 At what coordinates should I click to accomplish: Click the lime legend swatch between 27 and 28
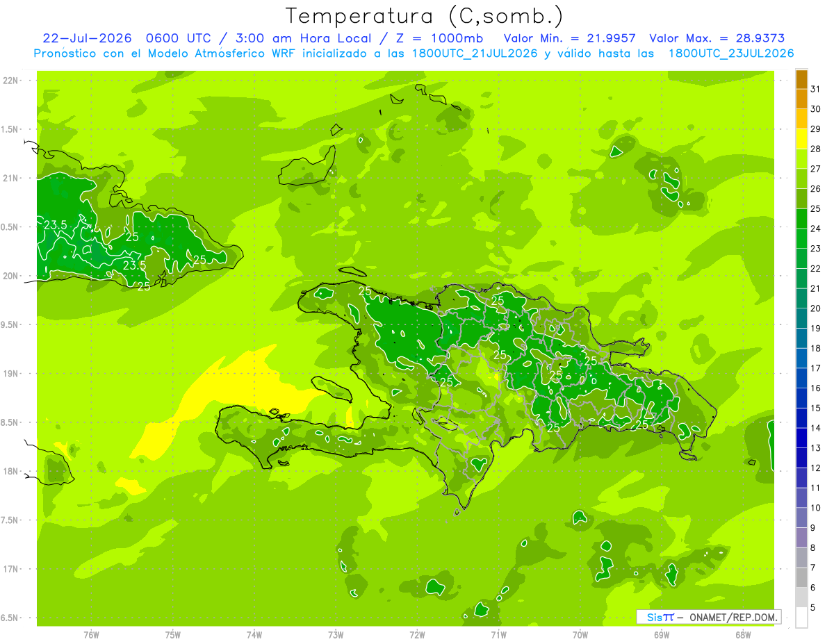pyautogui.click(x=801, y=159)
